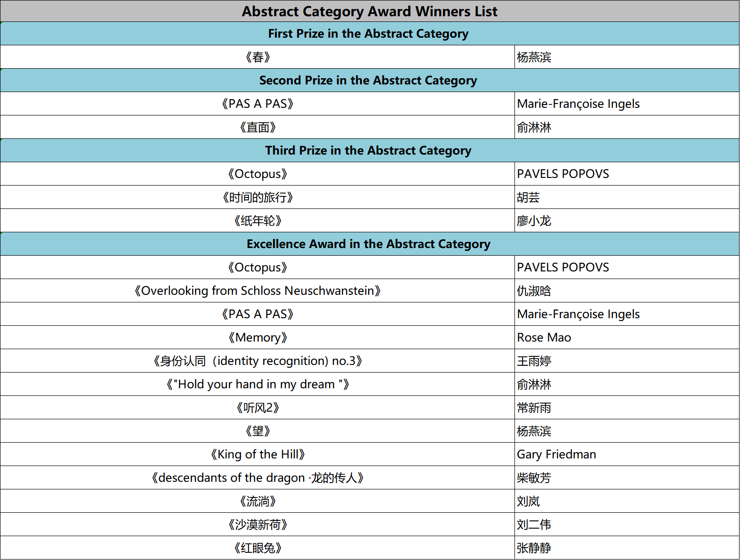Click the 《流淌》 cell
This screenshot has width=740, height=560.
257,501
